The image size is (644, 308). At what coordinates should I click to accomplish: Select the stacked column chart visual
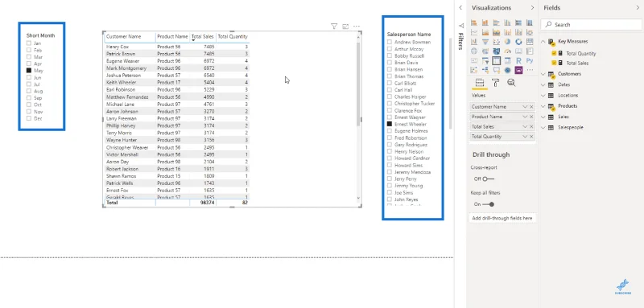coord(485,23)
